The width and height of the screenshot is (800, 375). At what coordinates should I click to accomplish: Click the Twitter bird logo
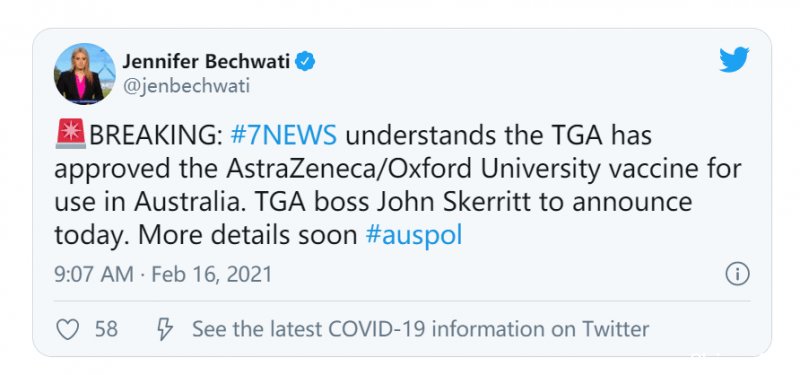[734, 60]
